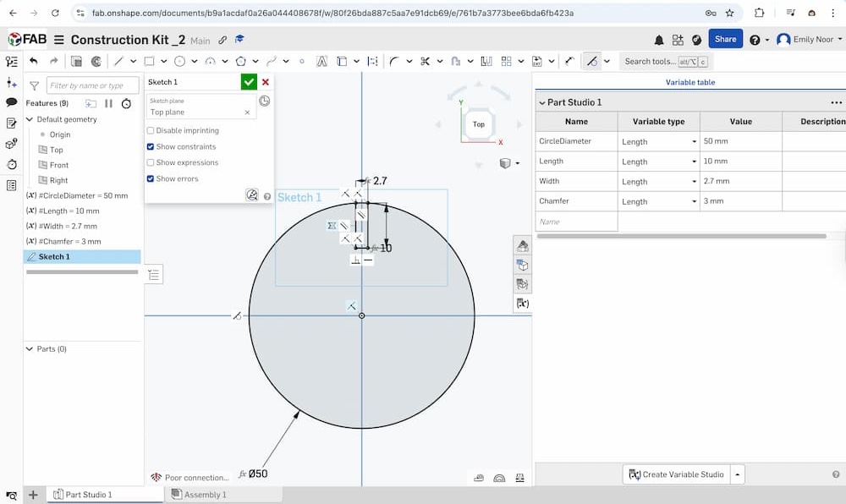
Task: Toggle the variable table panel icon
Action: point(522,304)
